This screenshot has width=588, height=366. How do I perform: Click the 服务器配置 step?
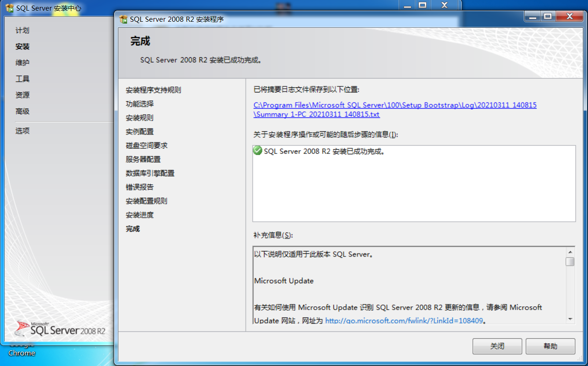pyautogui.click(x=143, y=159)
